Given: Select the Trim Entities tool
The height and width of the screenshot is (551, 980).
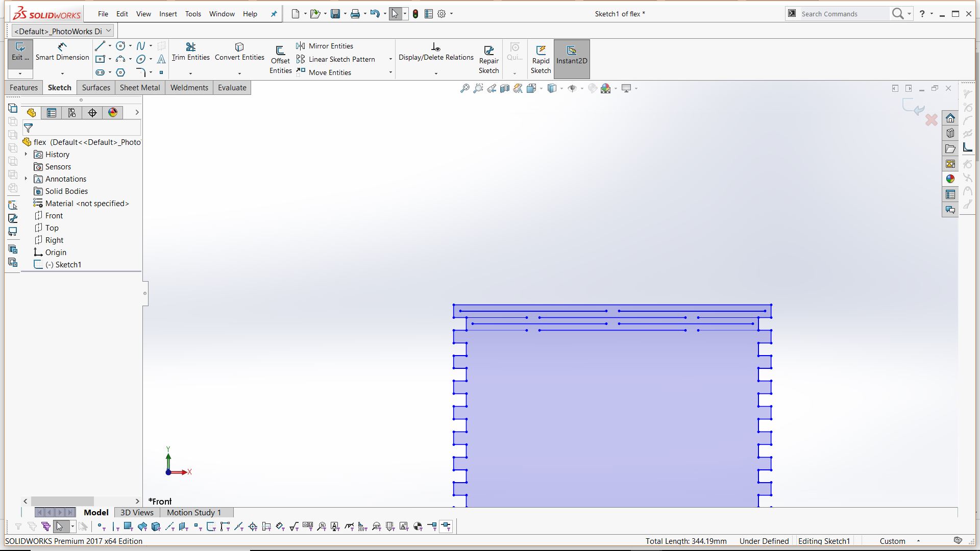Looking at the screenshot, I should click(x=190, y=52).
